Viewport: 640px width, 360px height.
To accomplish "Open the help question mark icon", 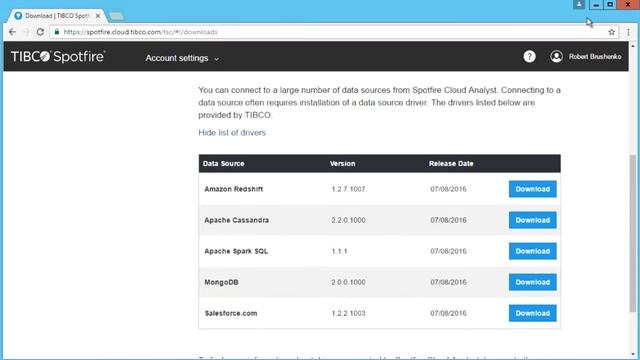I will pos(529,57).
